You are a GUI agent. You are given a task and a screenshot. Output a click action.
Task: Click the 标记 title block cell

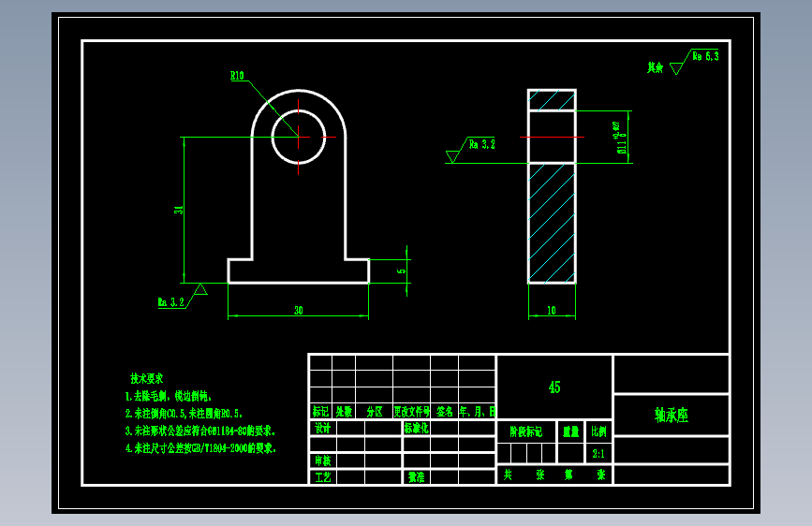pos(320,412)
